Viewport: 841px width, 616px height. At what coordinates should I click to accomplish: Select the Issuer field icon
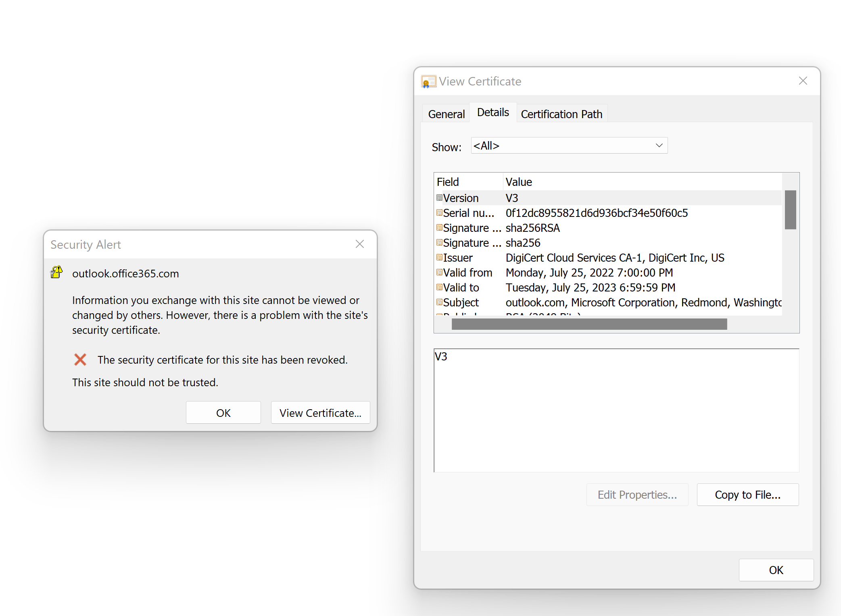point(439,258)
